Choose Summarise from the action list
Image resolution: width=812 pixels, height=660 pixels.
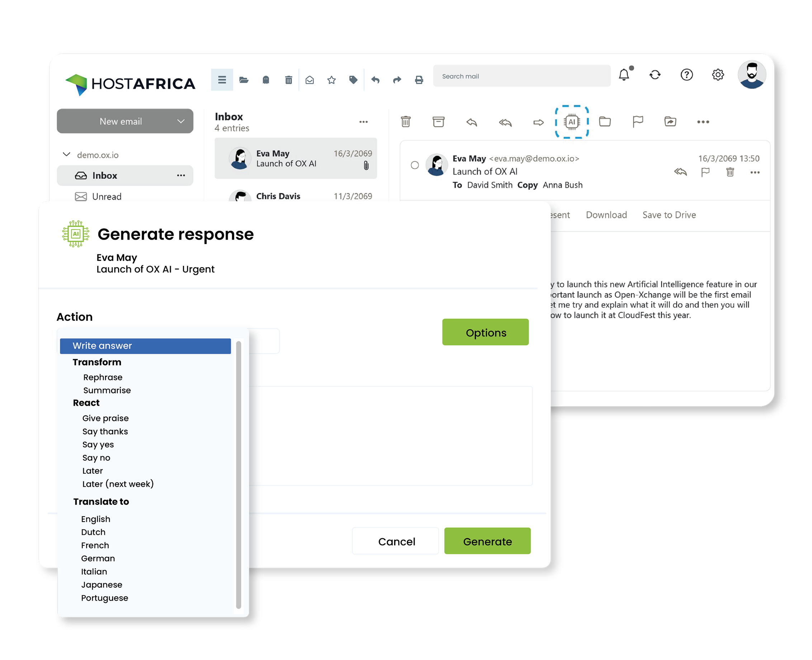(107, 391)
